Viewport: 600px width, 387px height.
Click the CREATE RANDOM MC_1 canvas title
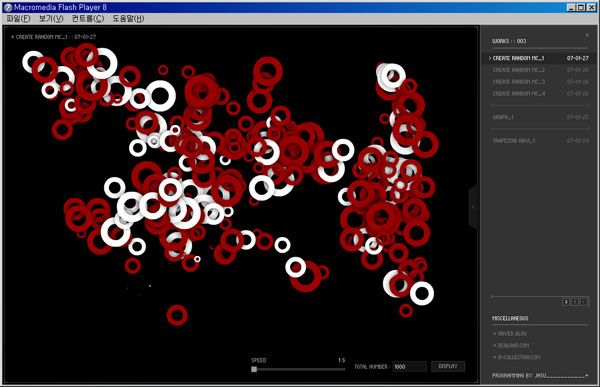pos(54,37)
